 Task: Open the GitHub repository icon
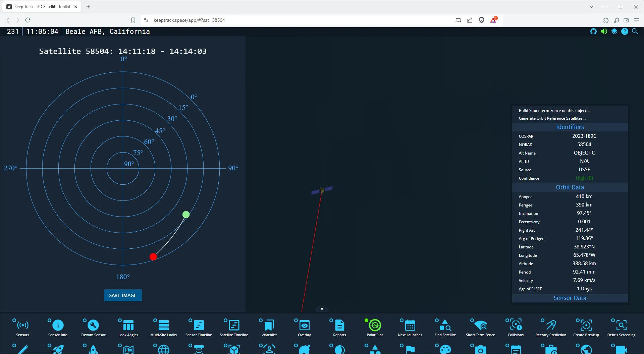[x=593, y=31]
